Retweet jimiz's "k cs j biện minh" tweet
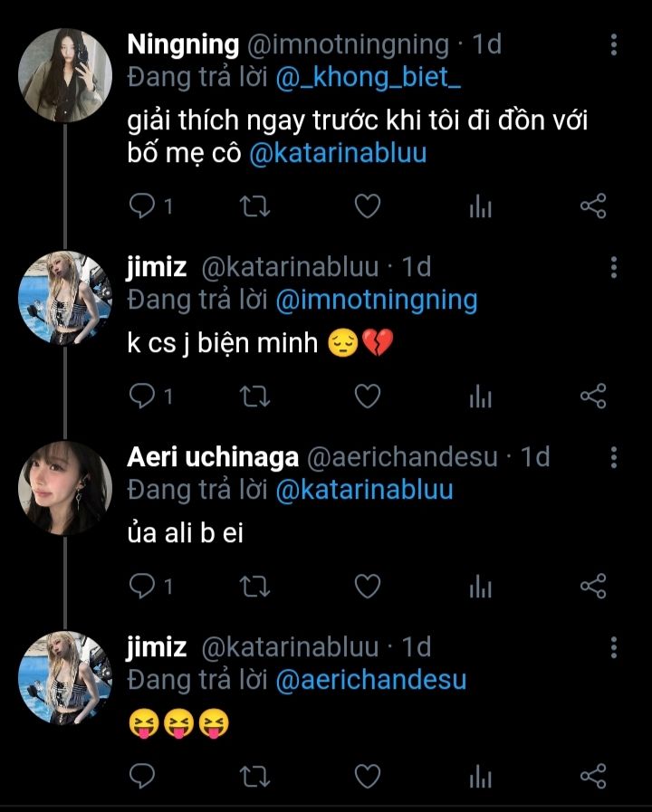 click(x=257, y=396)
